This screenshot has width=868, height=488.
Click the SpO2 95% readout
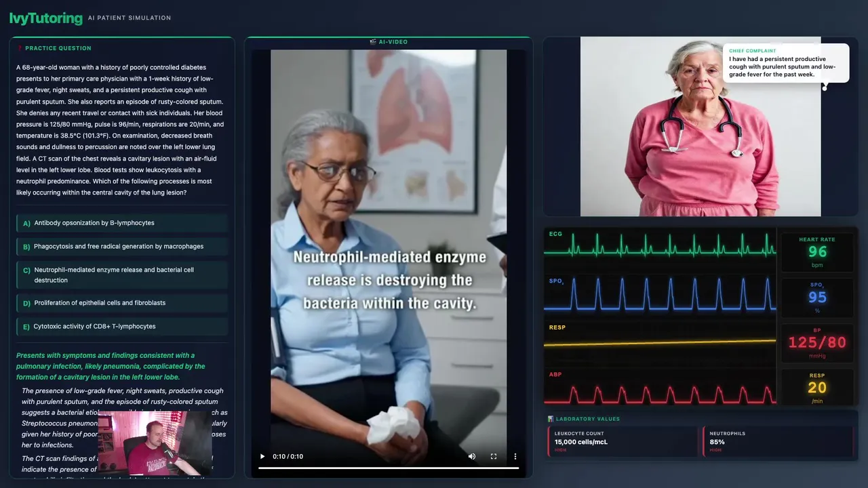click(x=817, y=298)
